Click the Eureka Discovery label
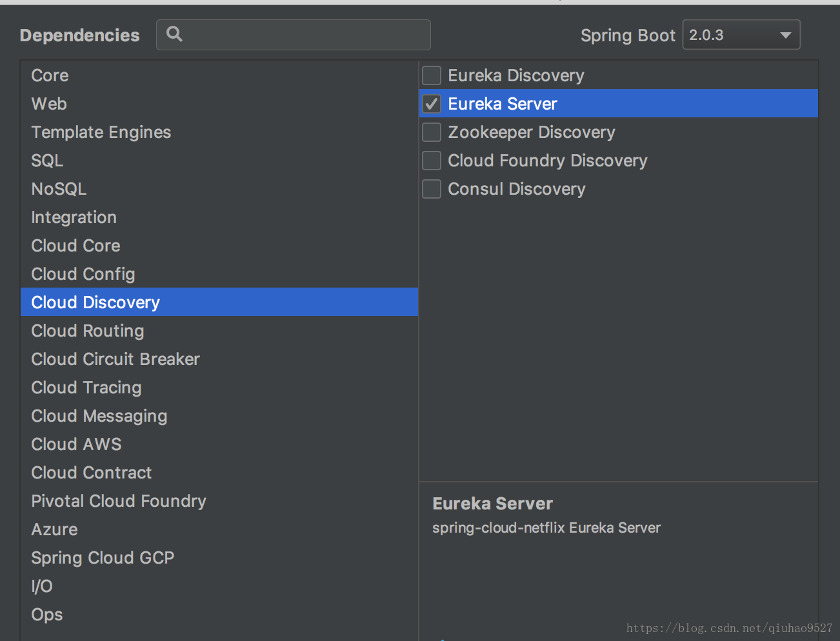This screenshot has height=641, width=840. click(516, 75)
